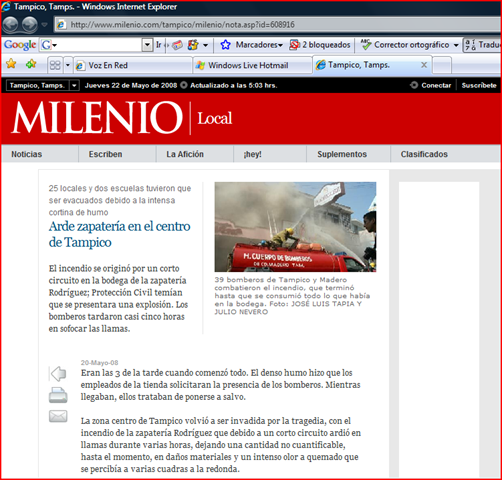The image size is (502, 480).
Task: Open the Quick Tabs grid icon
Action: pos(55,65)
